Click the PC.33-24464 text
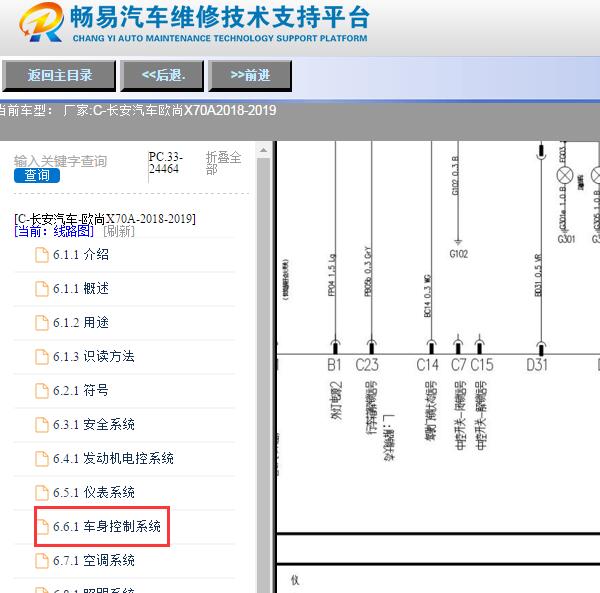Viewport: 600px width, 593px height. click(x=166, y=163)
